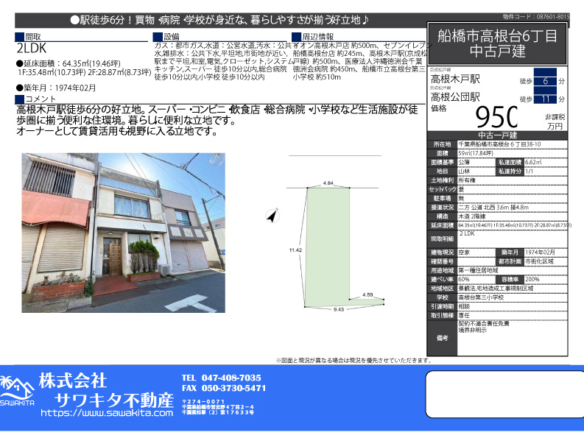584x438 pixels.
Task: Click the company name 株式会社 サワキタ不動産
Action: (x=106, y=391)
